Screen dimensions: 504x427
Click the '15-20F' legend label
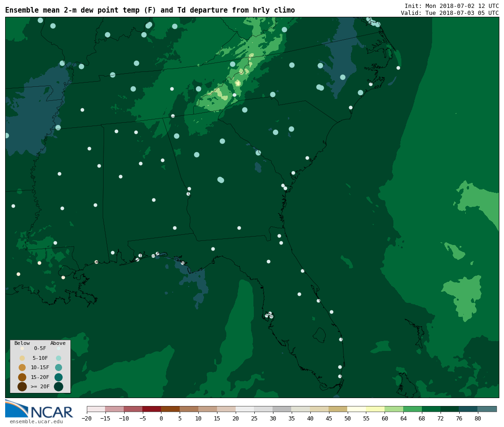pyautogui.click(x=40, y=377)
